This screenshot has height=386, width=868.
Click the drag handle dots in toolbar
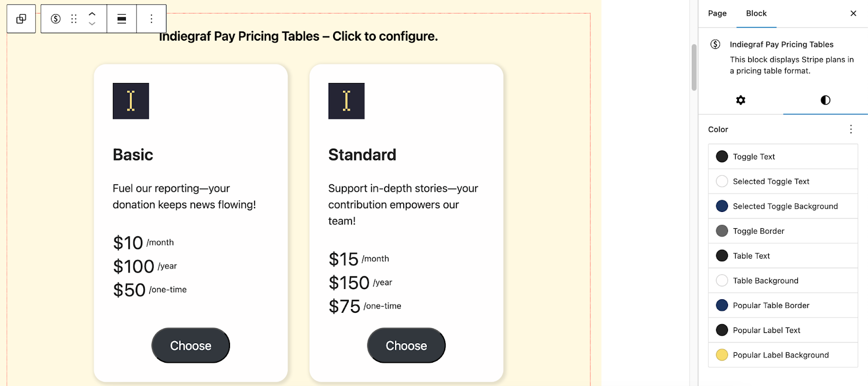[x=74, y=19]
